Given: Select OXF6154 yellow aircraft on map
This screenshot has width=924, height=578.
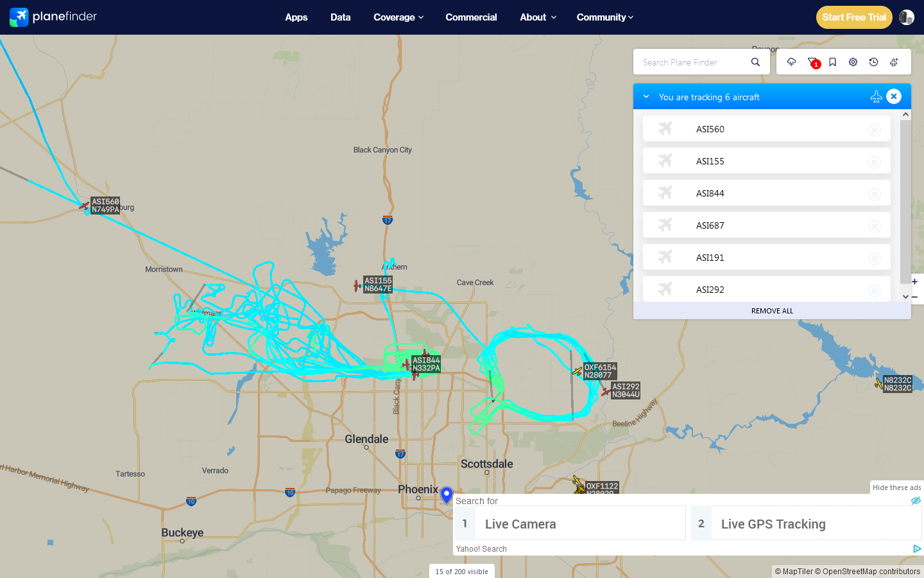Looking at the screenshot, I should [577, 371].
